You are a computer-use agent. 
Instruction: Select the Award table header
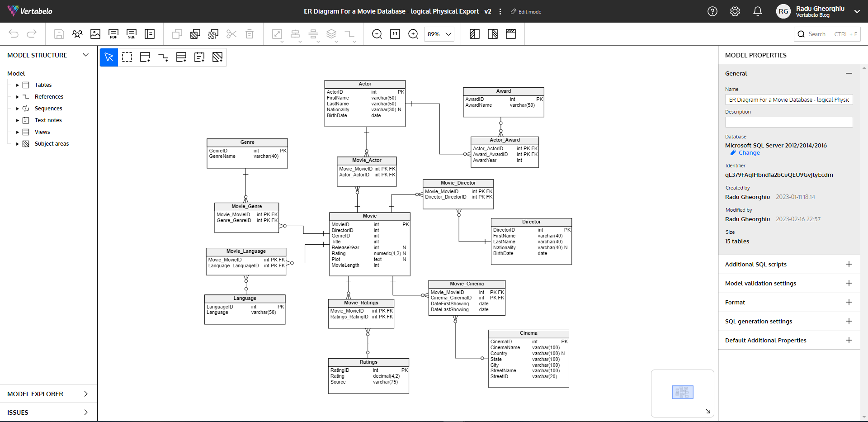coord(504,91)
